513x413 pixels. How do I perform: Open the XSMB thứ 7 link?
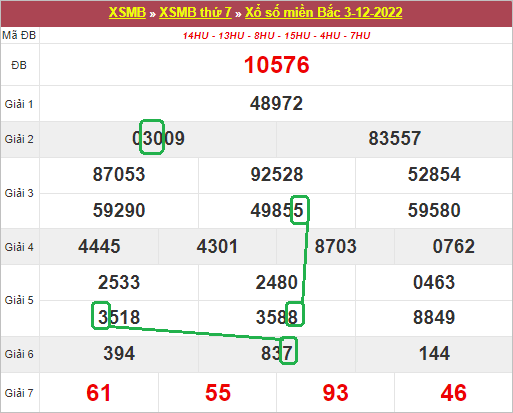point(195,13)
